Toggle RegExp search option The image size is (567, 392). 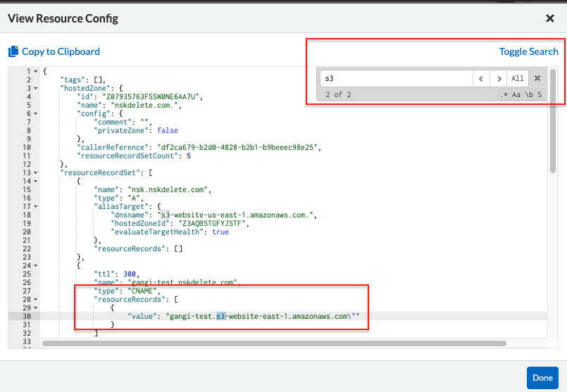click(504, 94)
